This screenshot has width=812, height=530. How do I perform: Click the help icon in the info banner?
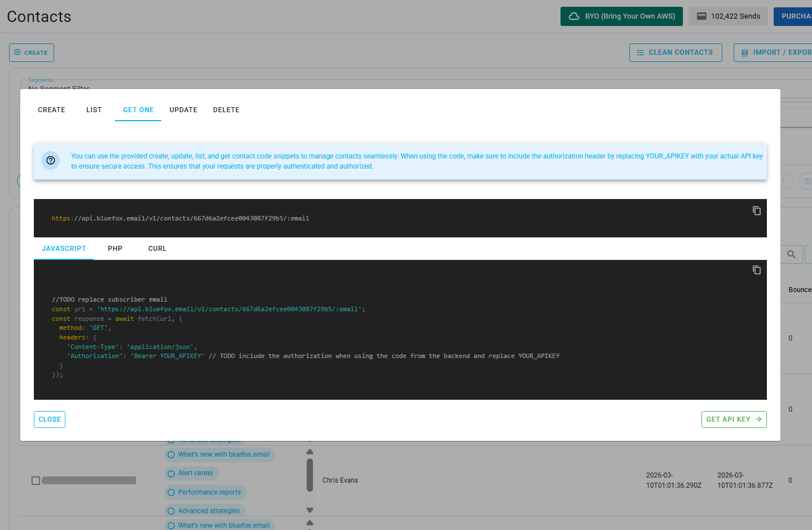[x=50, y=160]
